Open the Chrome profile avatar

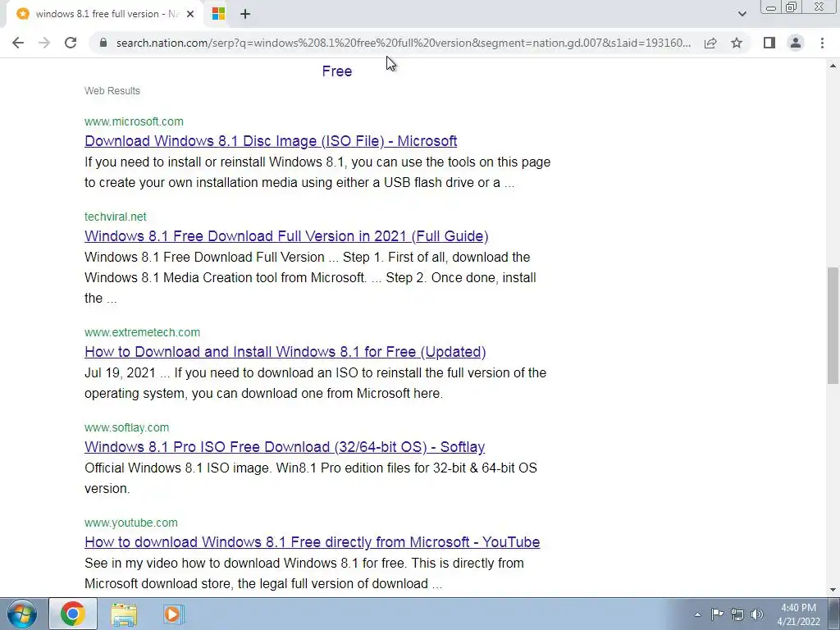pos(796,43)
